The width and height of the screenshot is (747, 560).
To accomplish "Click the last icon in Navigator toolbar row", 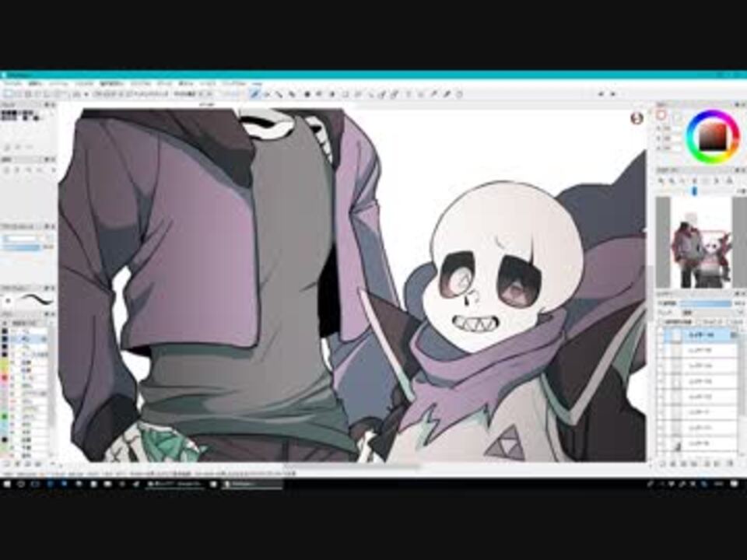I will 729,180.
